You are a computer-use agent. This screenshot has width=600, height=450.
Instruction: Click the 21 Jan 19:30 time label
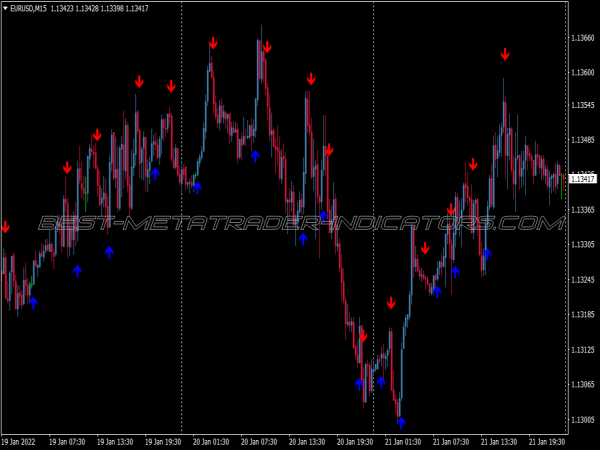[547, 442]
